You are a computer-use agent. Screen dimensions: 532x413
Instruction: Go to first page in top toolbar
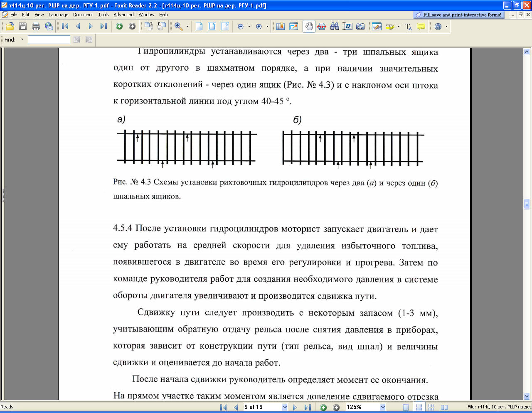(65, 27)
